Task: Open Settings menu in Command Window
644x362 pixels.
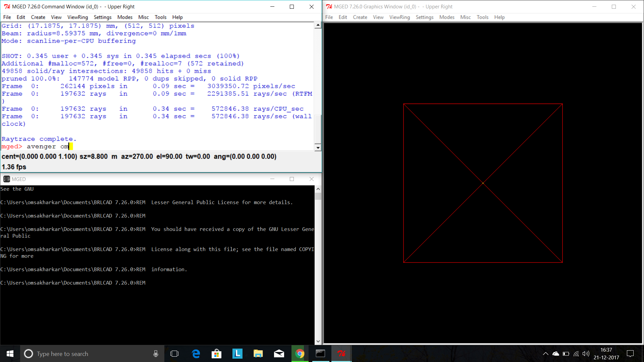Action: (102, 17)
